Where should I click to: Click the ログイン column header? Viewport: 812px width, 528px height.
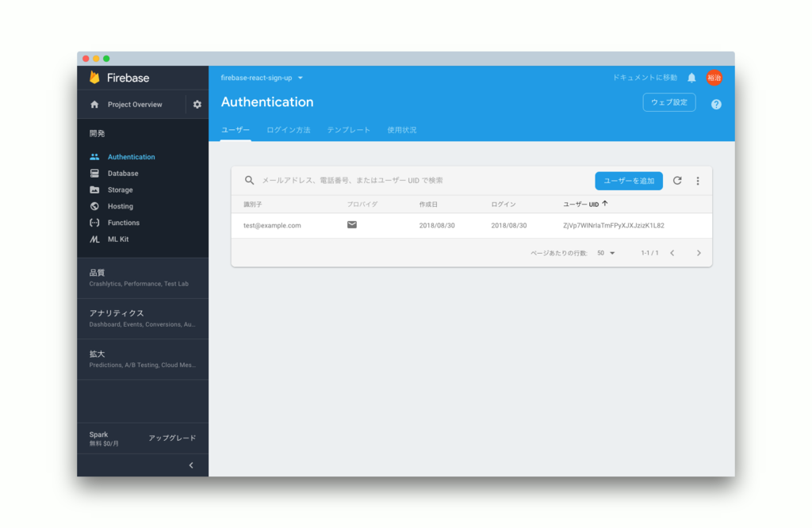click(x=504, y=205)
